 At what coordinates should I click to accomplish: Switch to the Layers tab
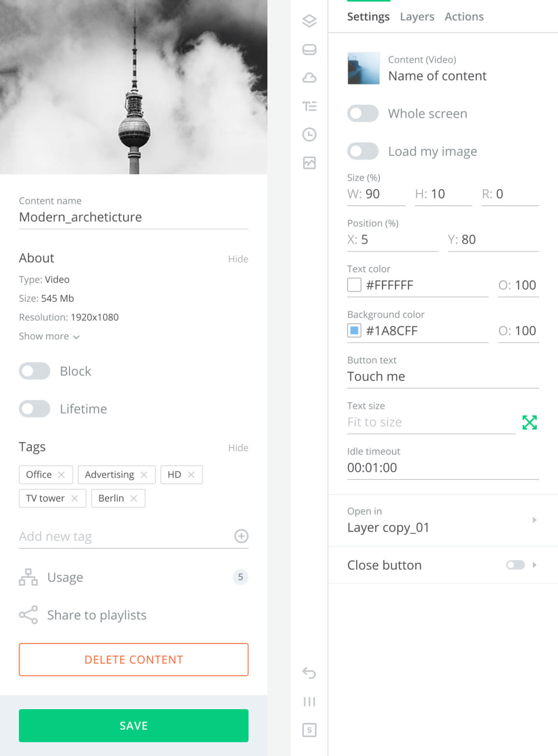[x=417, y=16]
